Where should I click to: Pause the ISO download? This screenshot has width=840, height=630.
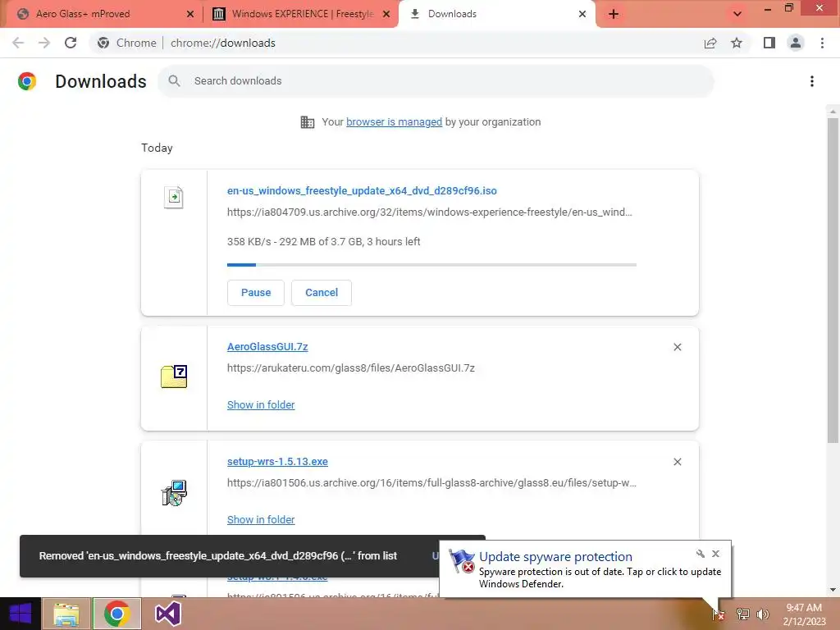click(x=256, y=293)
